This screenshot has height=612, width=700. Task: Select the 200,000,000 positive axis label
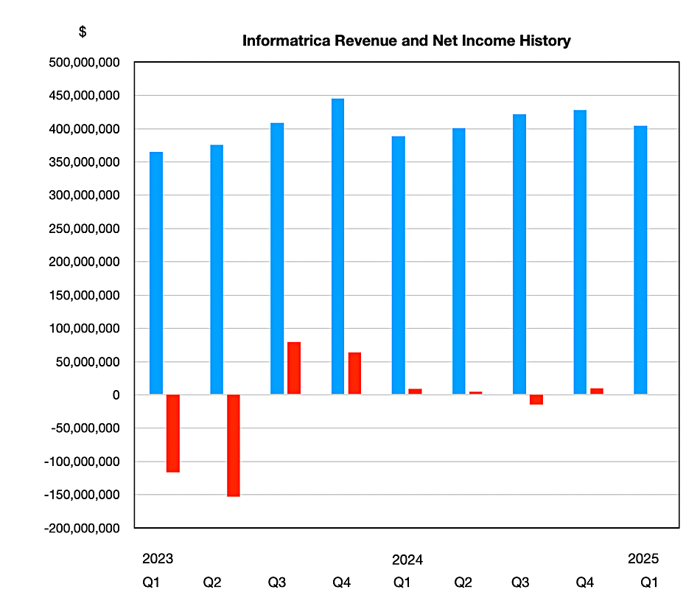click(85, 262)
